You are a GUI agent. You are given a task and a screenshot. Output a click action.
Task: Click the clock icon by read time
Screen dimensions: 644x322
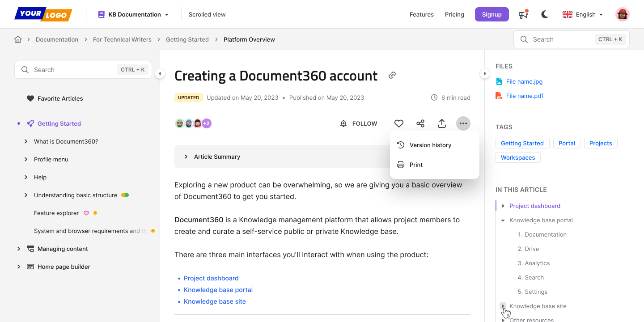[434, 97]
